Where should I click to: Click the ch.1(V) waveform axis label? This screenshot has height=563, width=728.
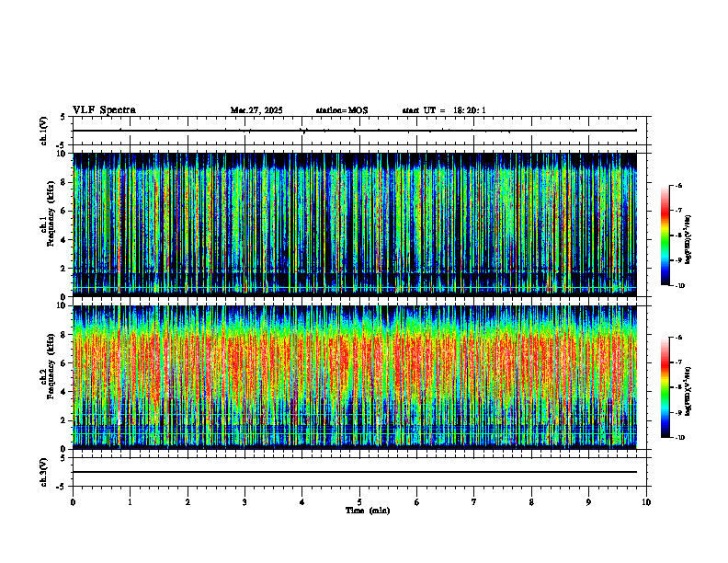coord(43,131)
